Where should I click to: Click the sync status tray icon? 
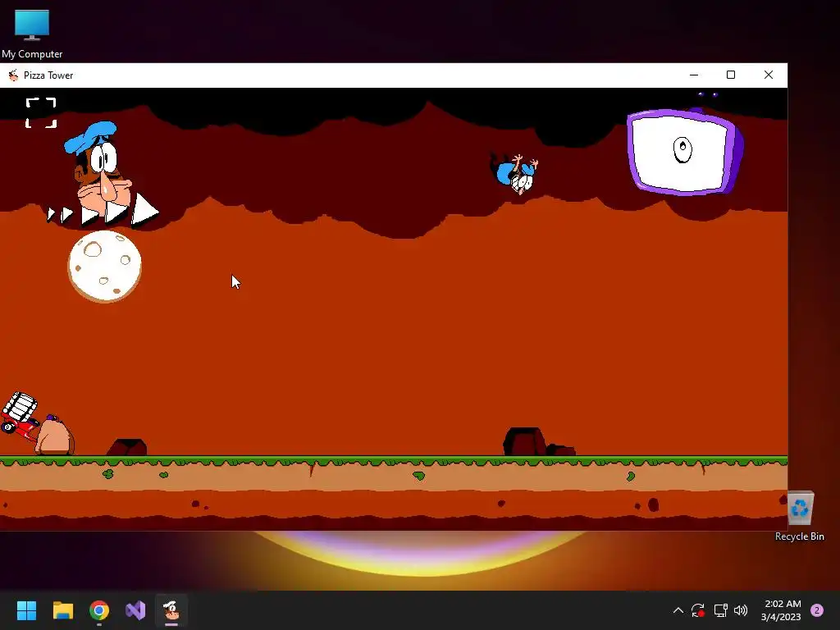(x=698, y=610)
